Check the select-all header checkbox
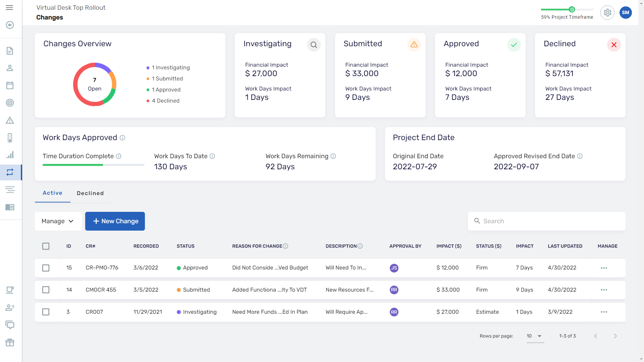Image resolution: width=644 pixels, height=362 pixels. tap(46, 246)
